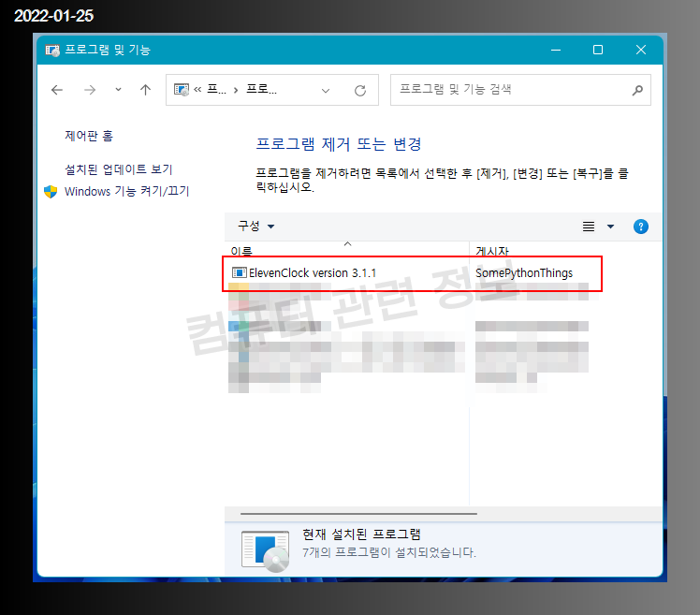Open the '제어판 홈' link

click(x=89, y=136)
